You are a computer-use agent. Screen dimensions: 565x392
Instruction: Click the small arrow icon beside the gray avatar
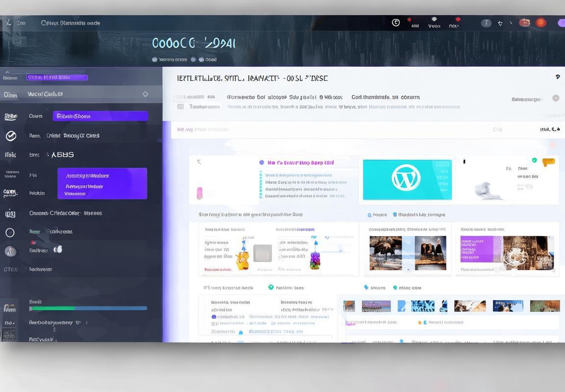click(x=500, y=24)
